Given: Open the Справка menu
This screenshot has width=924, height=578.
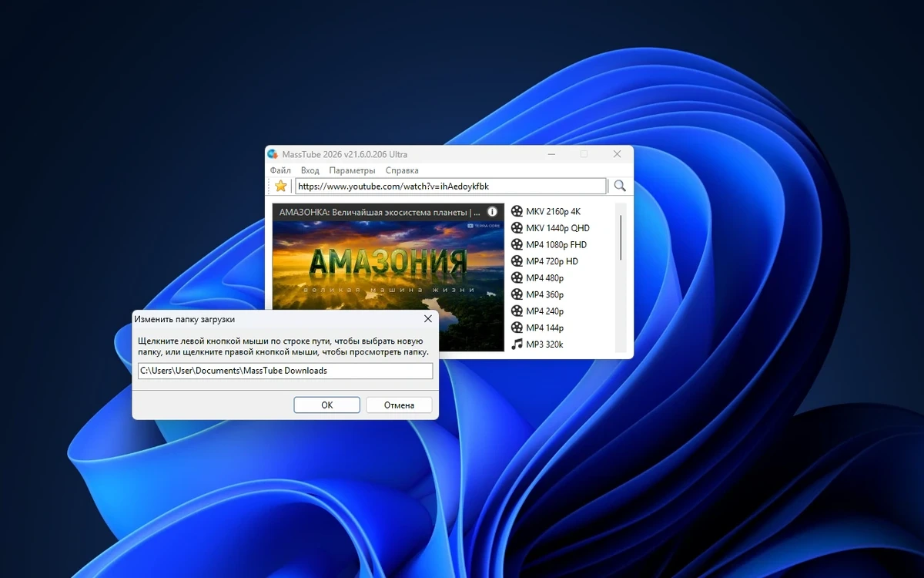Looking at the screenshot, I should pyautogui.click(x=402, y=170).
